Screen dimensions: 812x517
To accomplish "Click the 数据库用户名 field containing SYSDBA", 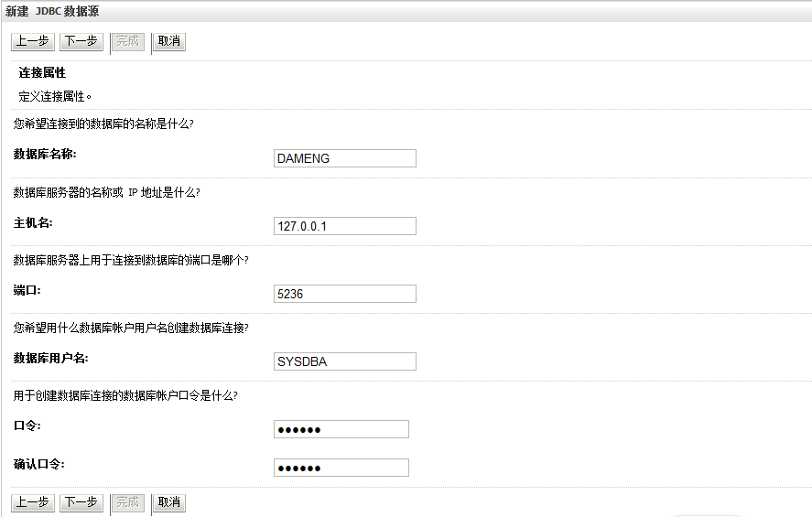I will 345,361.
